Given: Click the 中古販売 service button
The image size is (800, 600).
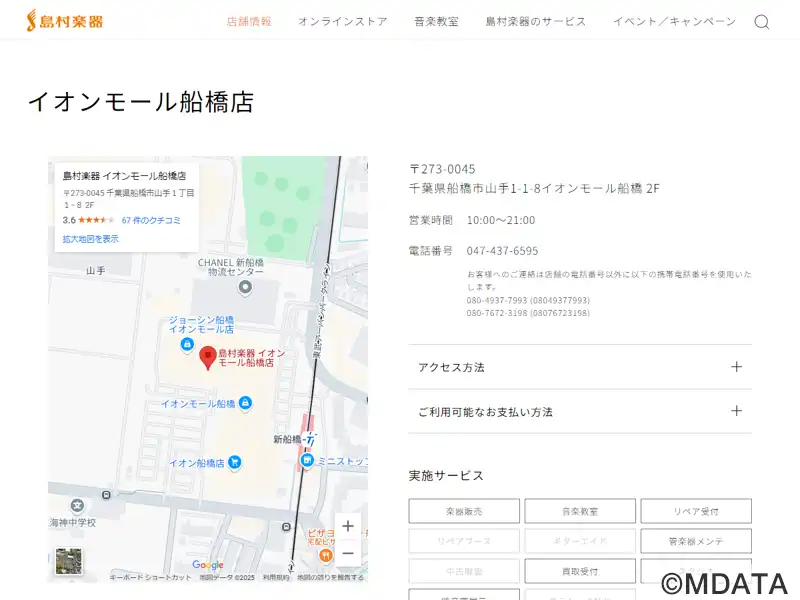Looking at the screenshot, I should [464, 571].
